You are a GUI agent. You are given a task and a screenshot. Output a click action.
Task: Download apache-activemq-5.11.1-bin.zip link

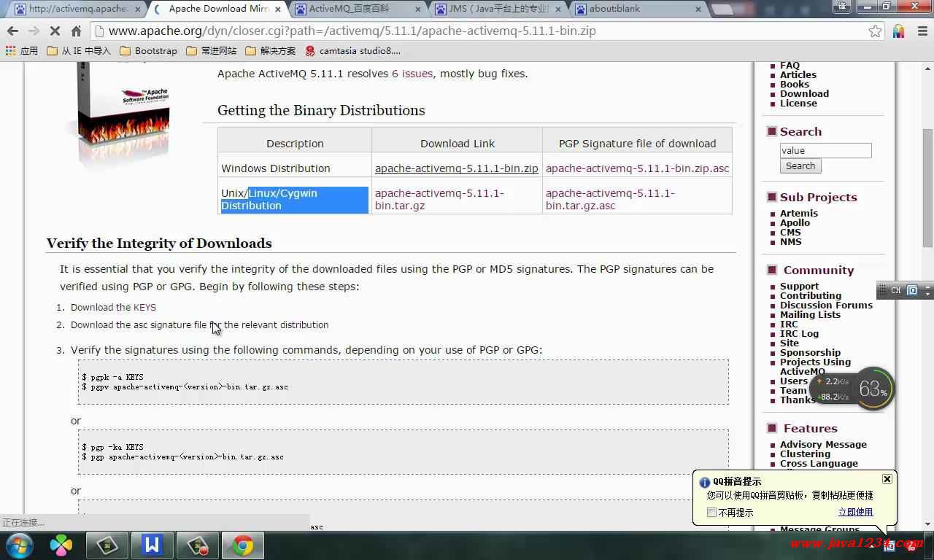[x=457, y=168]
